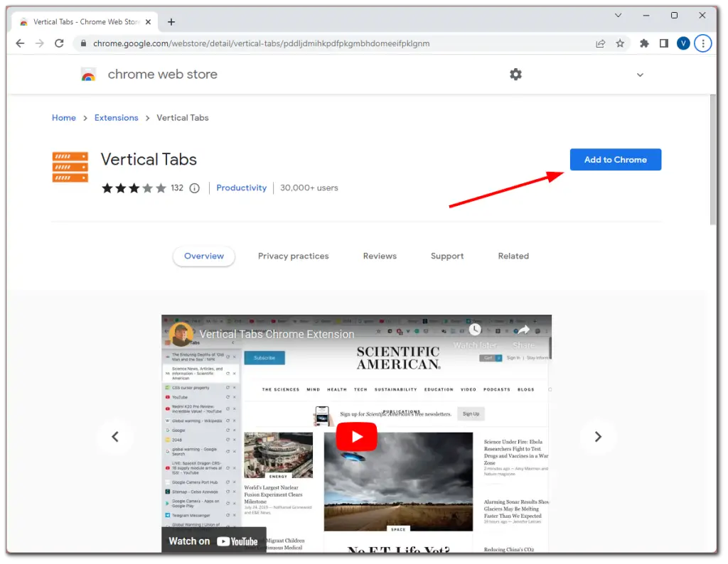Open the Extensions puzzle icon

(x=643, y=43)
